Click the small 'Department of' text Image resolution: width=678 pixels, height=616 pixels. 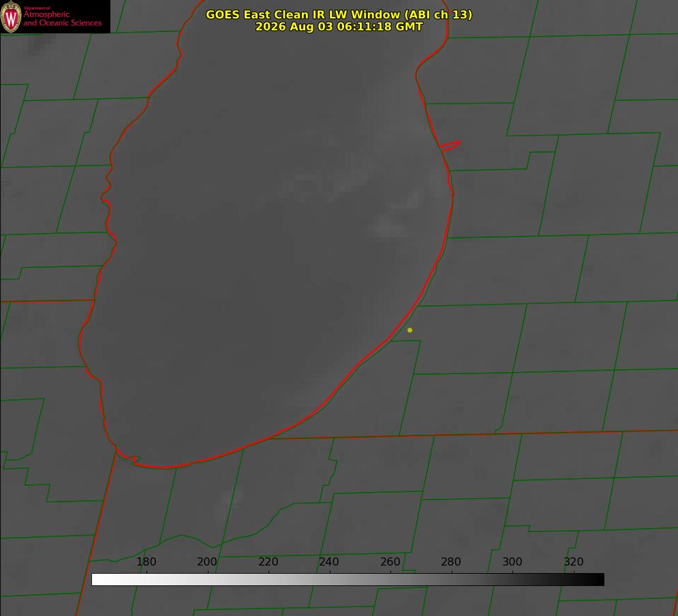[x=37, y=8]
